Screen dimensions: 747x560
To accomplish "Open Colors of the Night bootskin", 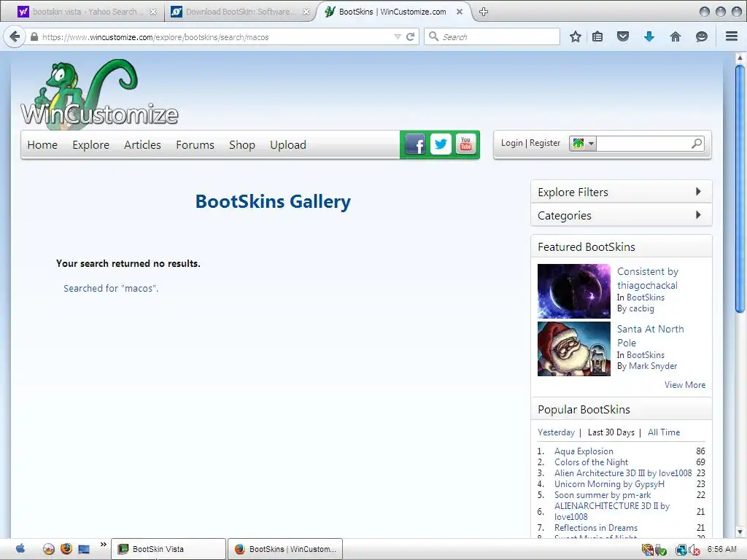I will click(591, 462).
